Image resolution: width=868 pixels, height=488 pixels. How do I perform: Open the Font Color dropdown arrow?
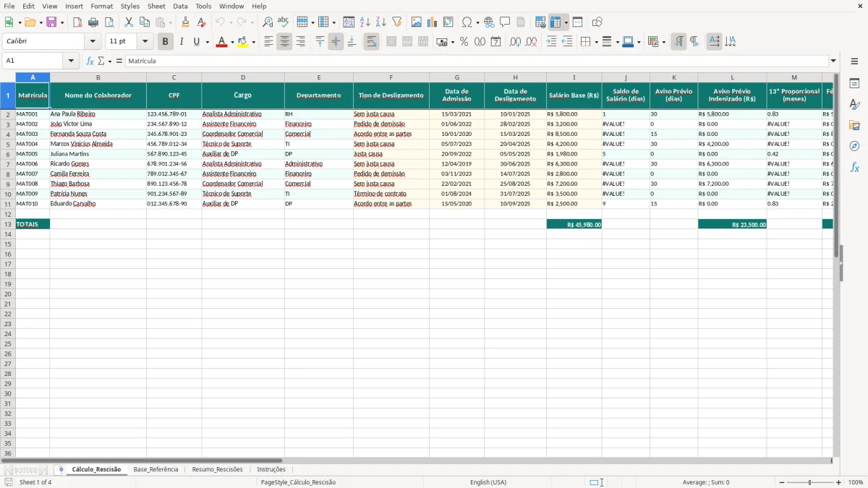231,42
